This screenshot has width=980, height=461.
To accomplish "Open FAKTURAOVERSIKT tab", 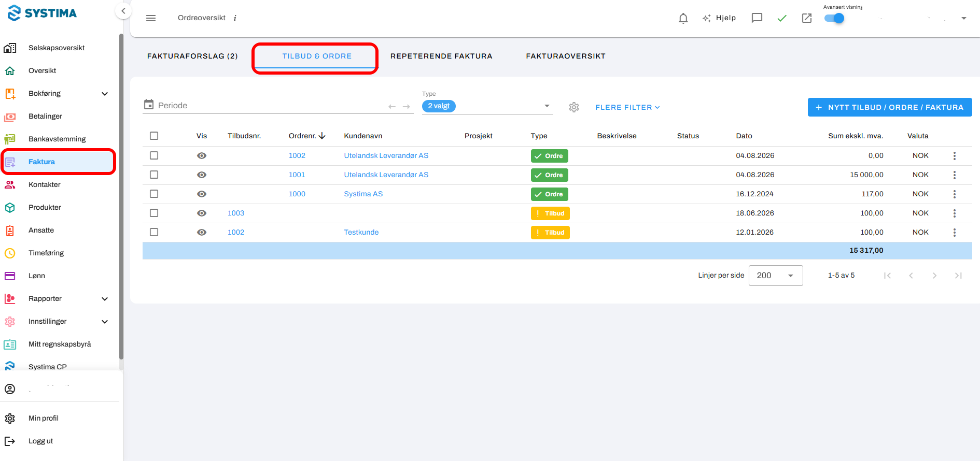I will 566,56.
